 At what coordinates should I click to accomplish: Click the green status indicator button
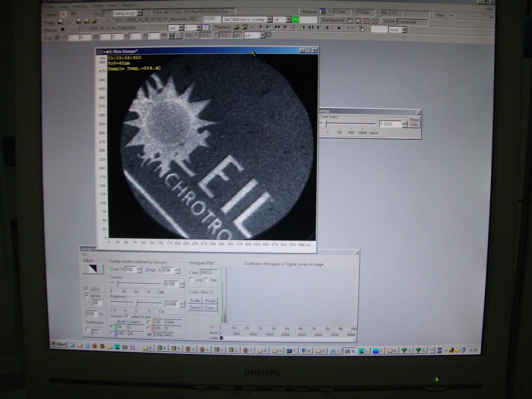click(x=295, y=20)
